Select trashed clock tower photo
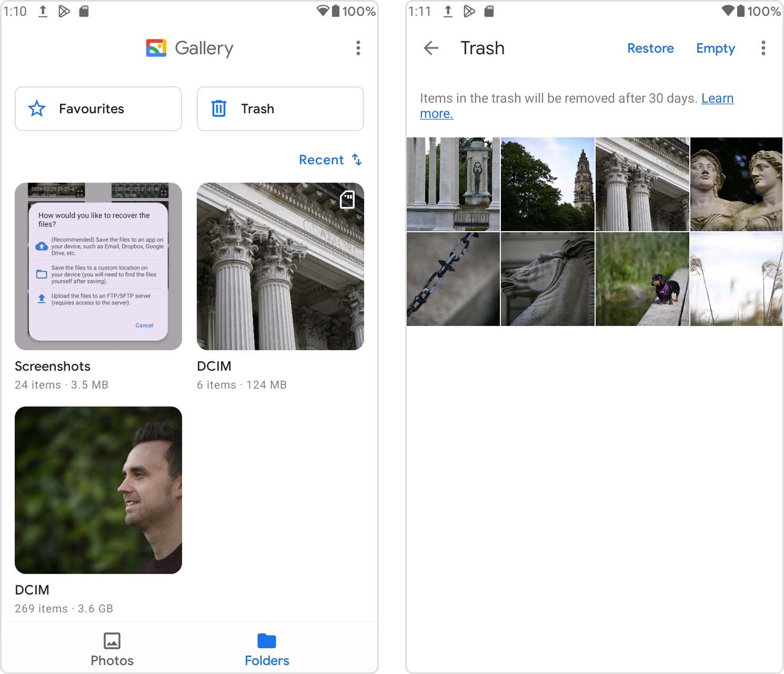The image size is (784, 674). click(548, 184)
